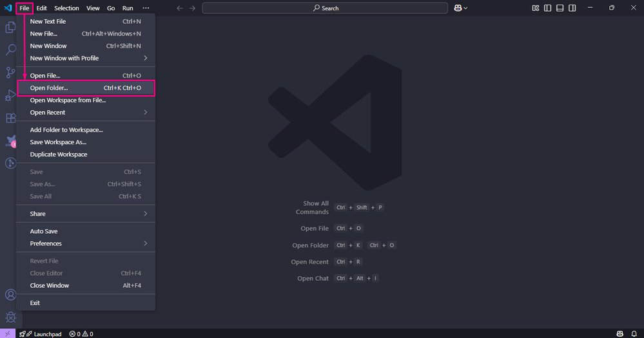Screen dimensions: 644x338
Task: Toggle Auto Save in File menu
Action: pyautogui.click(x=86, y=231)
